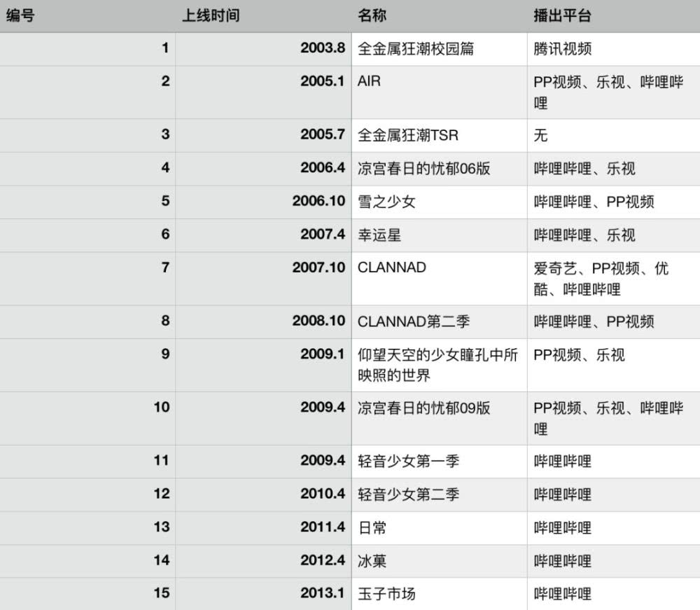Select the row number cell 15
This screenshot has width=700, height=610.
pos(87,594)
